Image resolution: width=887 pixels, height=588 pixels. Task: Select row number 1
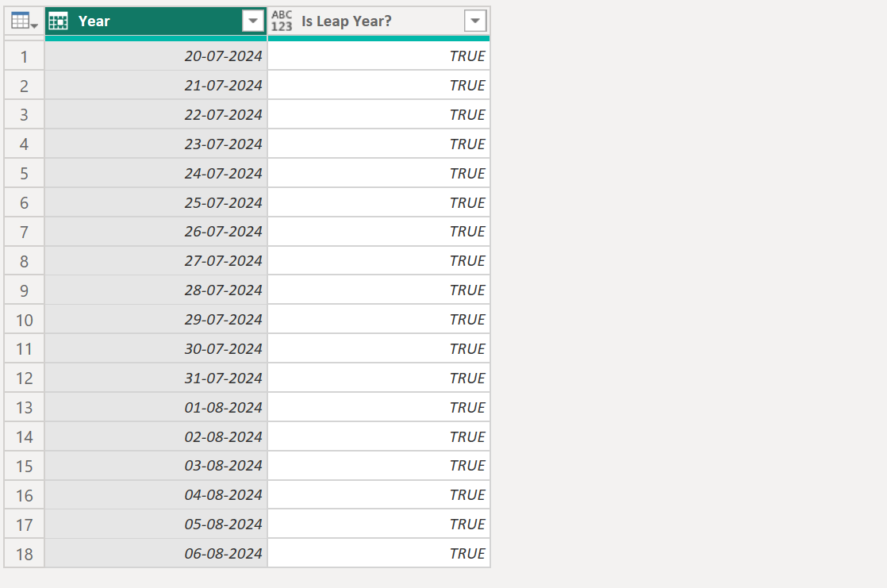25,56
